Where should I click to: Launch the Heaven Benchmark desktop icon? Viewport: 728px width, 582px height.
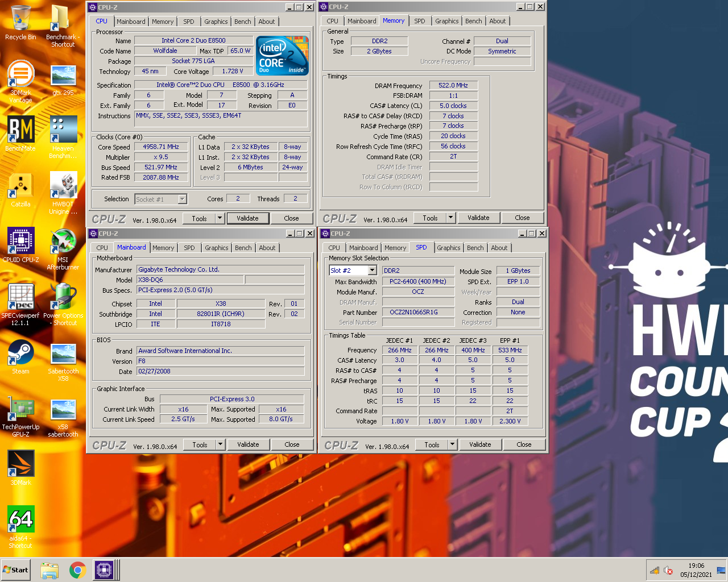click(63, 137)
